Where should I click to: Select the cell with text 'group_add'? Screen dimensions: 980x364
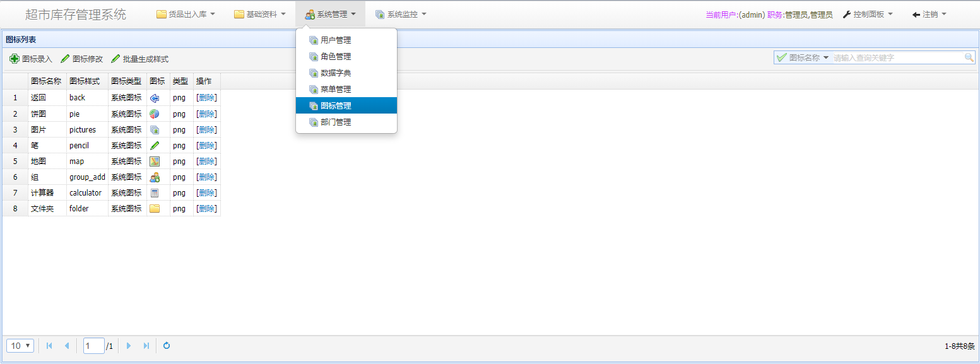point(87,177)
